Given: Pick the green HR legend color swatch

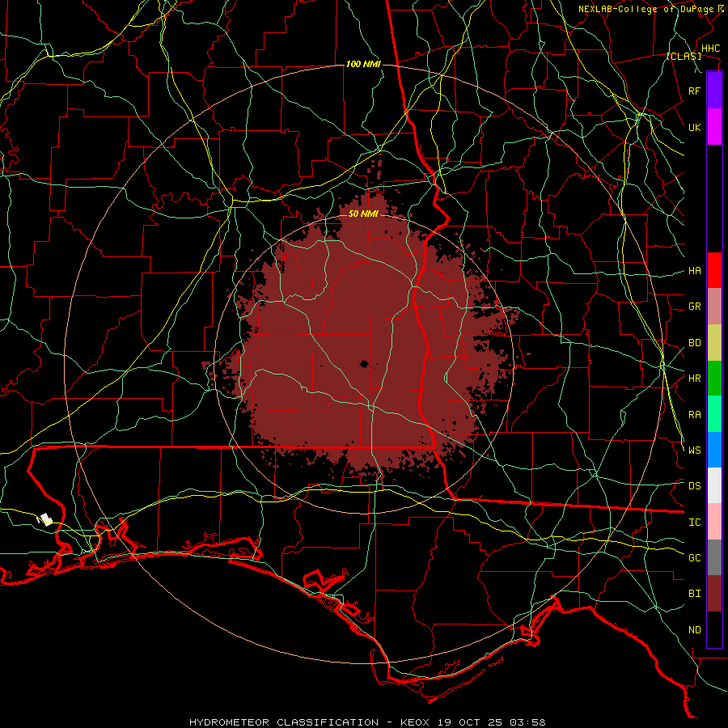Looking at the screenshot, I should [x=714, y=379].
